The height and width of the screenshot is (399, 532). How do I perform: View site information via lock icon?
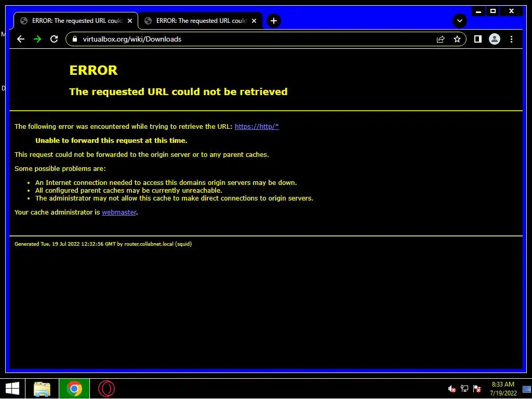[75, 39]
